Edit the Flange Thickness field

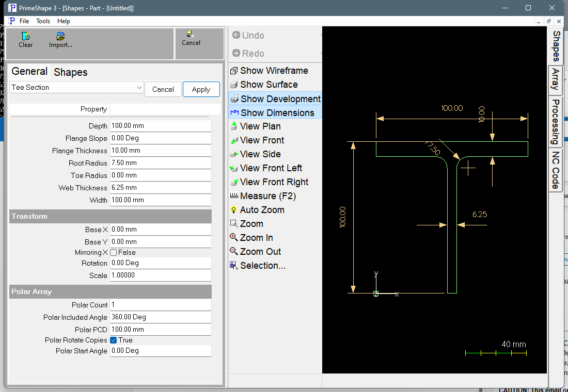point(161,150)
